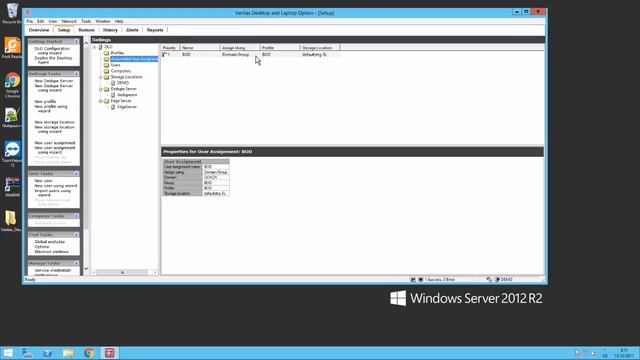Open the Edit menu
The height and width of the screenshot is (360, 640).
click(40, 21)
